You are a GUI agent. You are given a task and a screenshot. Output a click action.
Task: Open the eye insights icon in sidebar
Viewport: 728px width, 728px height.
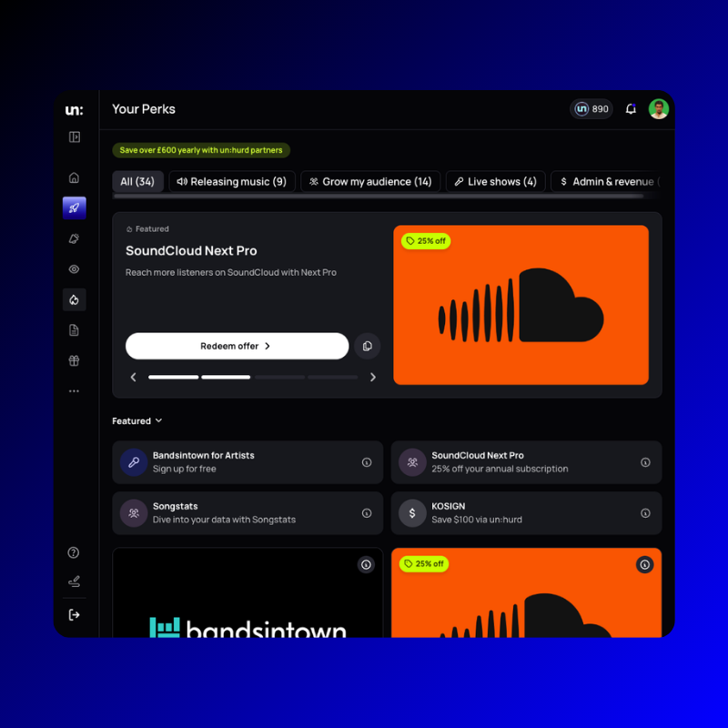(x=75, y=269)
